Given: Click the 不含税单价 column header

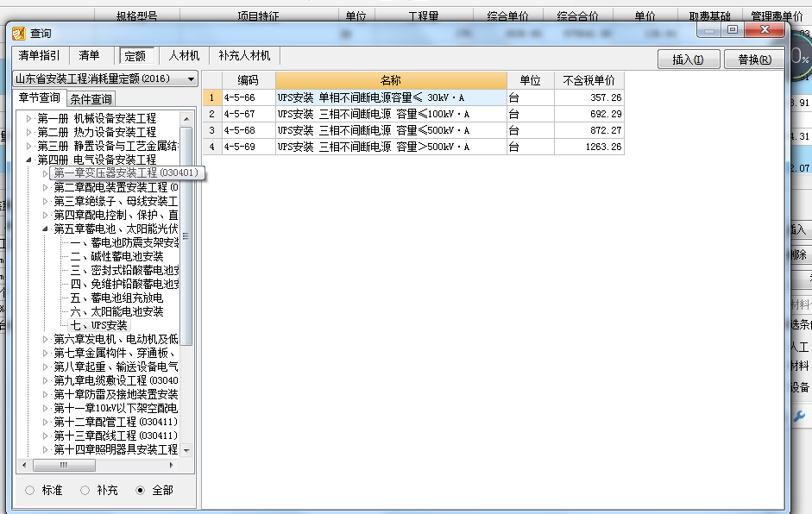Looking at the screenshot, I should 589,80.
